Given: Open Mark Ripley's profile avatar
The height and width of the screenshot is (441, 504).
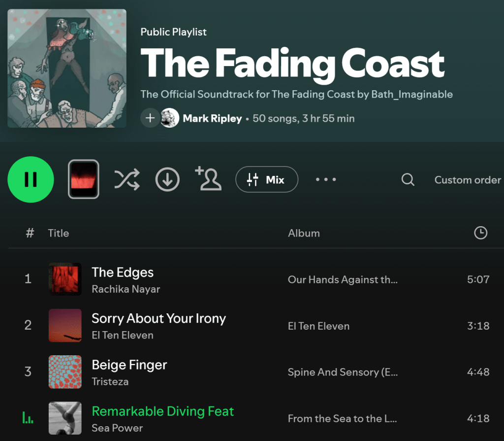Looking at the screenshot, I should (x=170, y=118).
